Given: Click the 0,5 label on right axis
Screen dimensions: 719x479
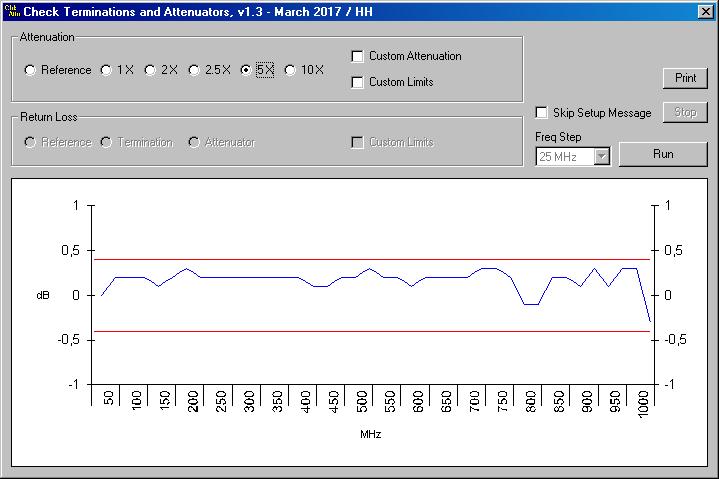Looking at the screenshot, I should pos(673,251).
